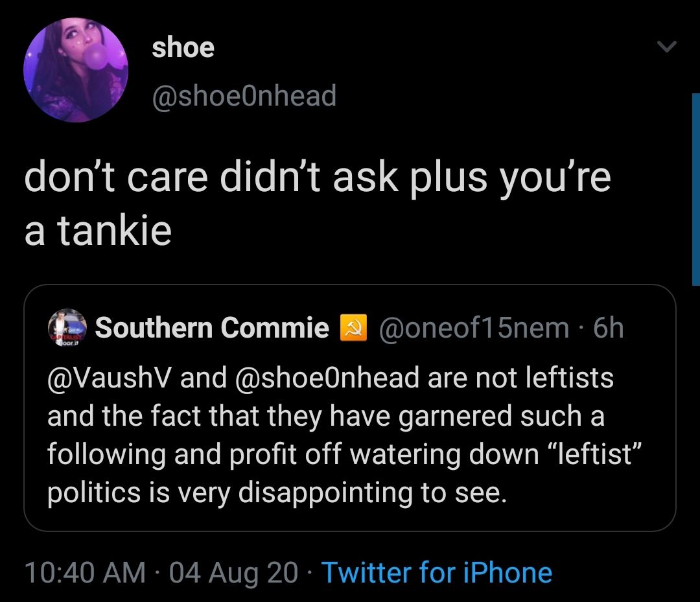Expand the tweet options chevron
Viewport: 700px width, 602px height.
click(x=667, y=46)
